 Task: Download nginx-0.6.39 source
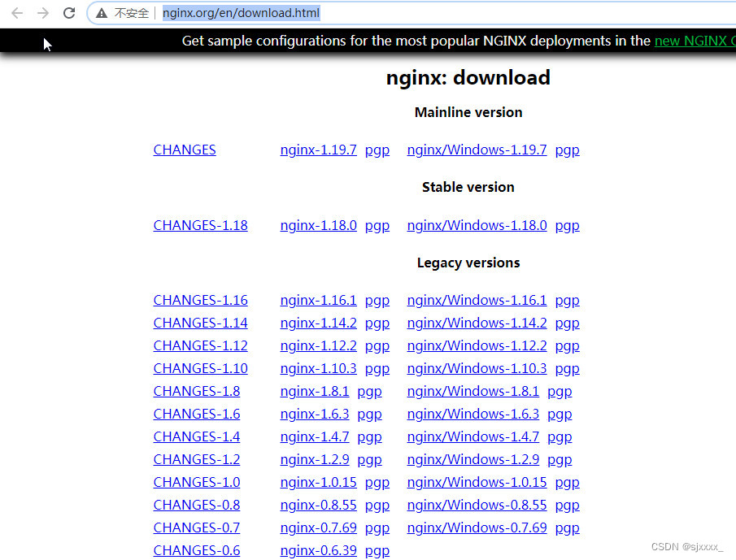(318, 550)
